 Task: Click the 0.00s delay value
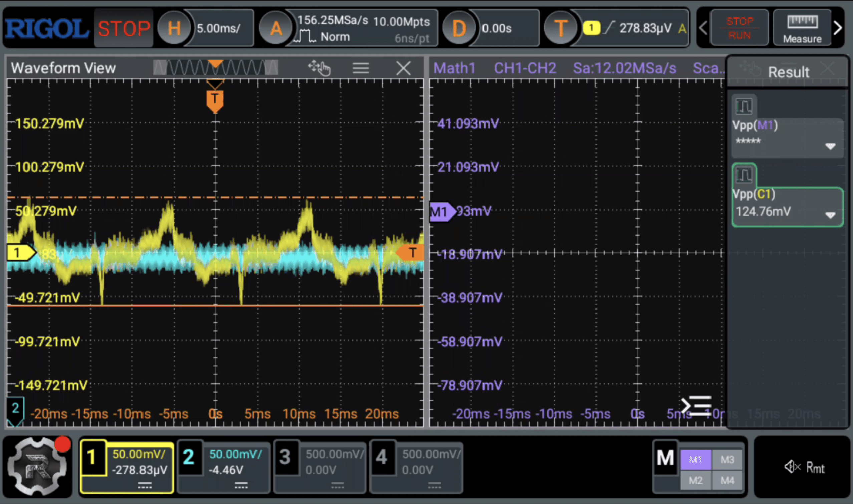click(497, 28)
